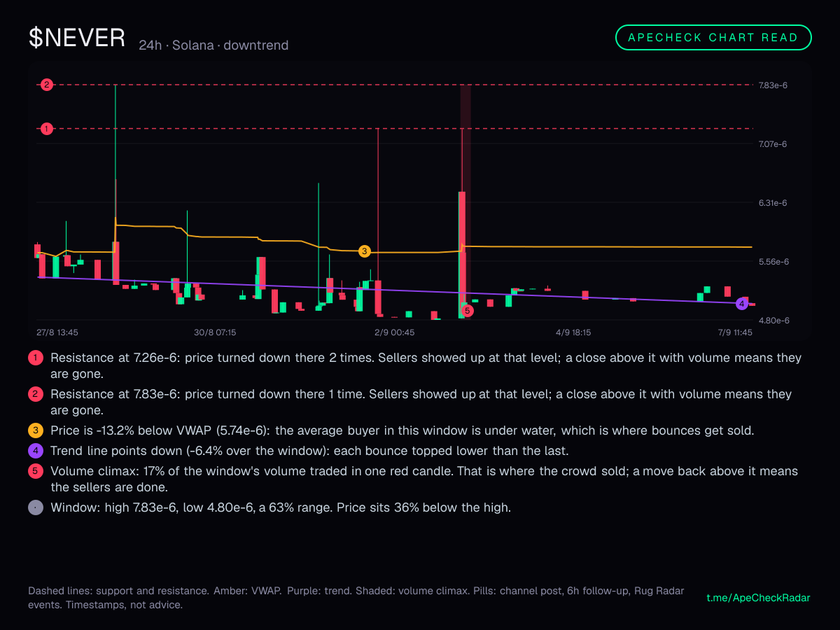Click the $NEVER token title
The image size is (840, 630).
(x=77, y=38)
